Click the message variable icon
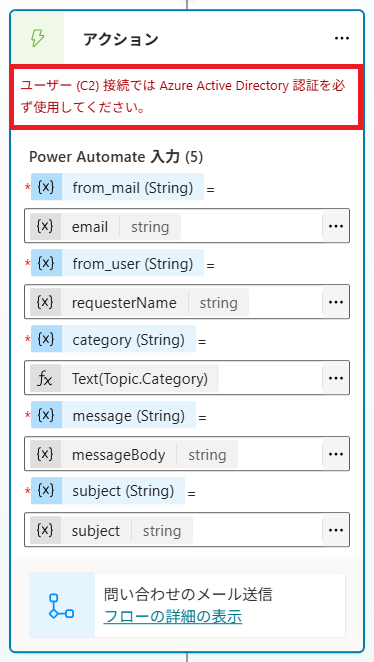Viewport: 374px width, 662px height. (46, 415)
